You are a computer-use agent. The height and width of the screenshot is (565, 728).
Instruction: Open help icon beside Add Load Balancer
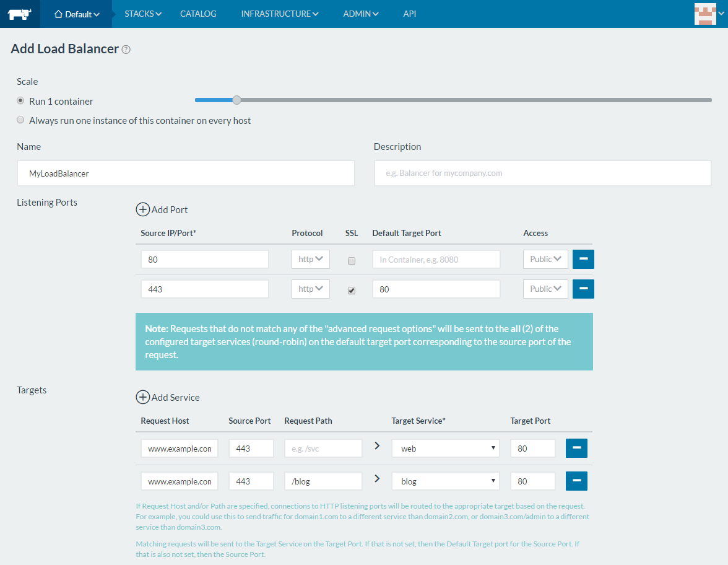[126, 50]
